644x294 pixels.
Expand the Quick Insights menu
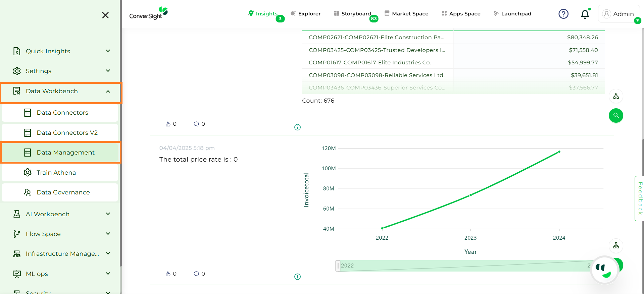click(x=108, y=51)
